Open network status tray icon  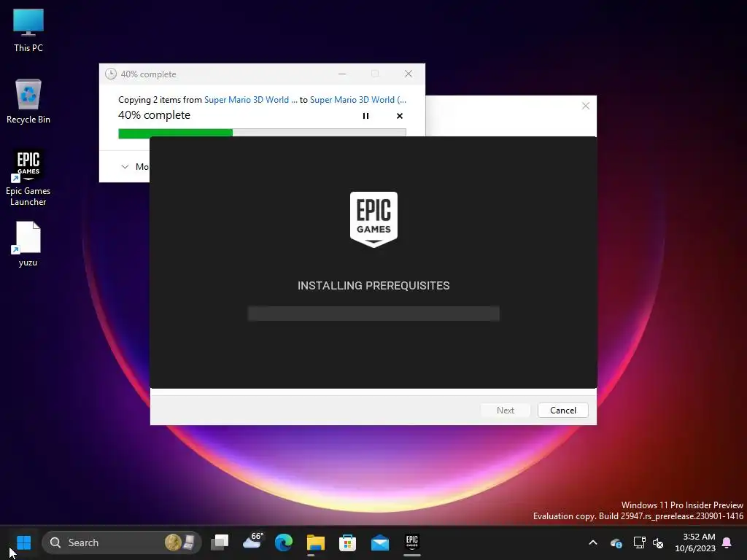tap(639, 542)
